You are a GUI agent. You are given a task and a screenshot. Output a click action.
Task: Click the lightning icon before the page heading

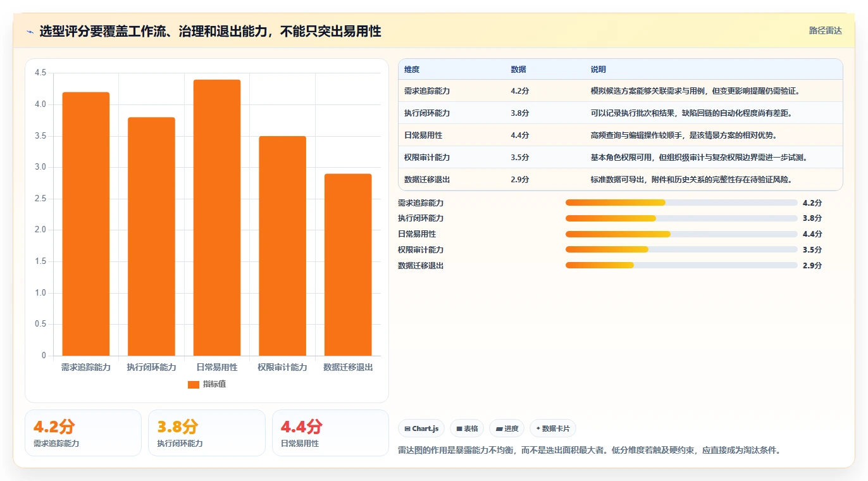(30, 32)
